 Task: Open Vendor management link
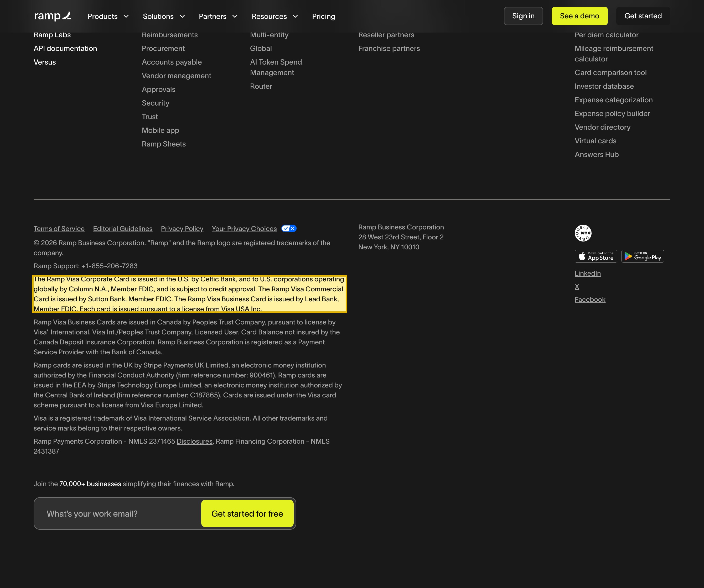176,76
